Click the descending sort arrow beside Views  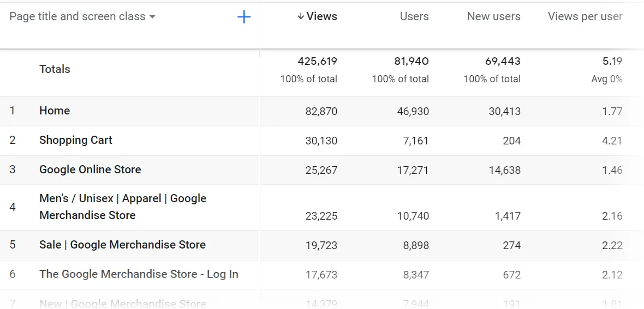coord(301,17)
